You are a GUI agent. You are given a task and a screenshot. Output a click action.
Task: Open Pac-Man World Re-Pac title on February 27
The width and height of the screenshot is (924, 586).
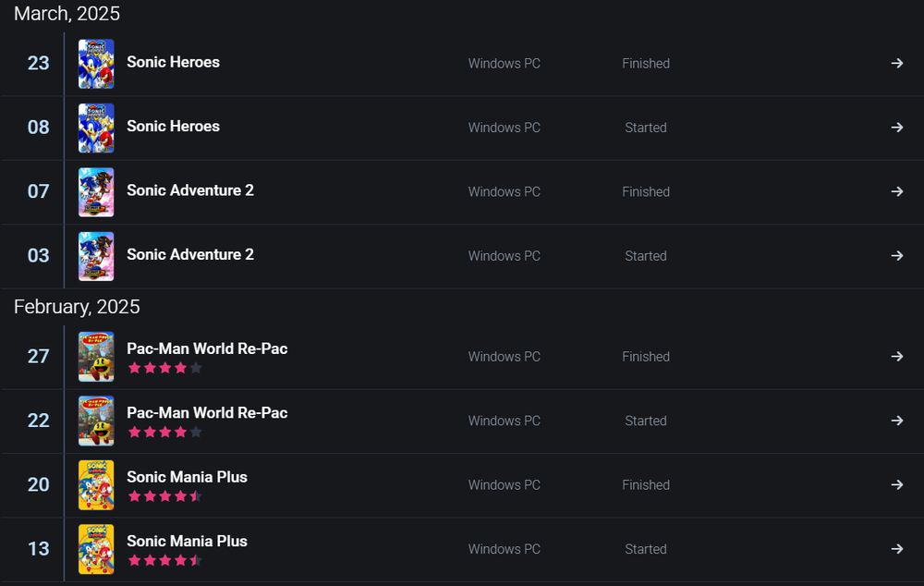point(207,348)
